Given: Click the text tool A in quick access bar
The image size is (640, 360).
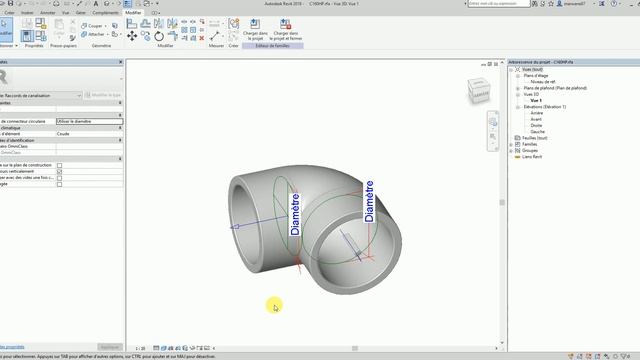Looking at the screenshot, I should point(96,3).
